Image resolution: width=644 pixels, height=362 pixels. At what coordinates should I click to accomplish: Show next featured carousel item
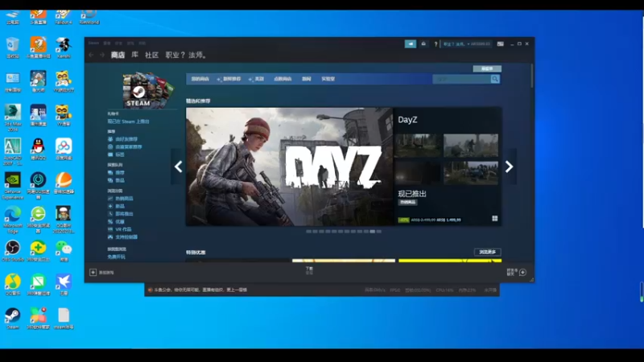pos(510,167)
